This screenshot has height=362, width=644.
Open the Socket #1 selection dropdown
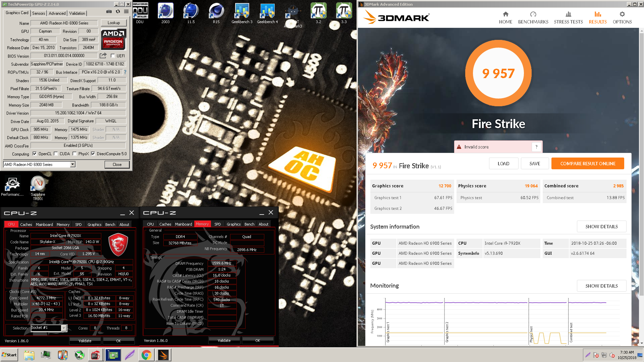[x=64, y=328]
